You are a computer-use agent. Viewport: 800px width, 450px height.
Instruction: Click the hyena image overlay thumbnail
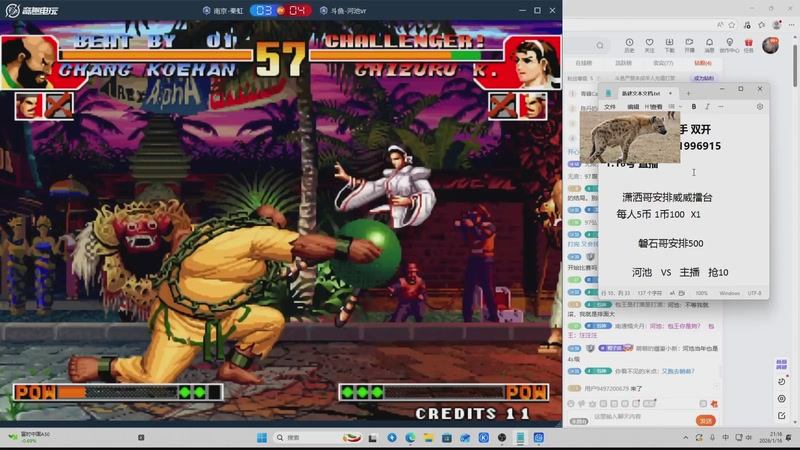pyautogui.click(x=630, y=137)
